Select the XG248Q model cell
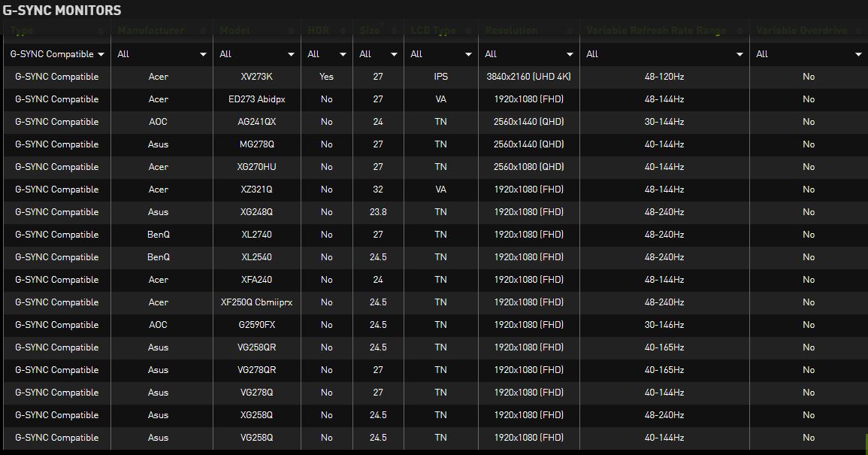The width and height of the screenshot is (868, 455). 257,211
